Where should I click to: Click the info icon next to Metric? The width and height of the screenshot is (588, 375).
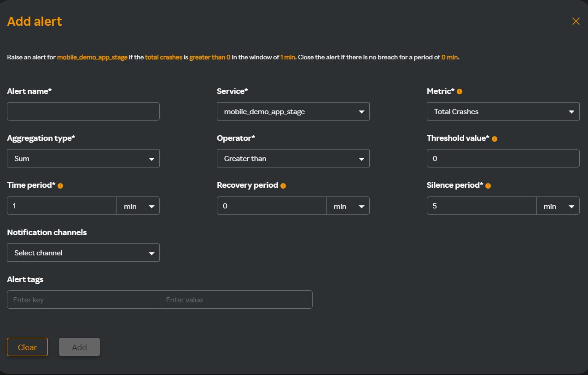tap(459, 92)
